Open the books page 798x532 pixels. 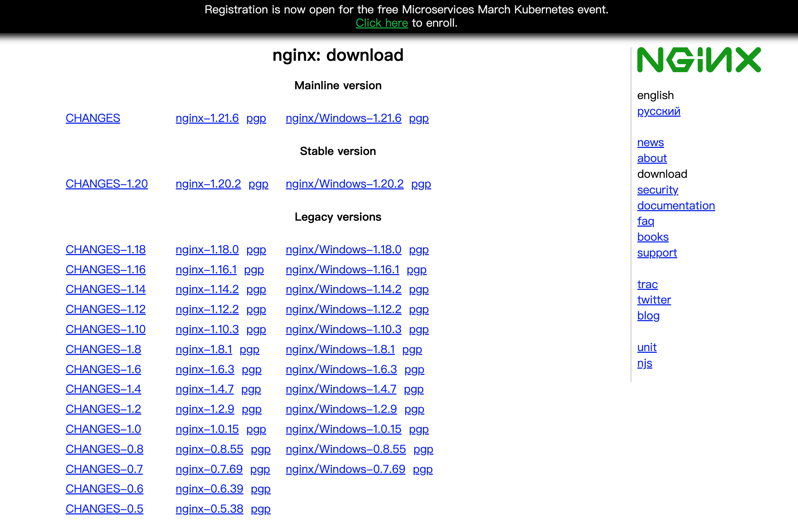click(x=653, y=237)
